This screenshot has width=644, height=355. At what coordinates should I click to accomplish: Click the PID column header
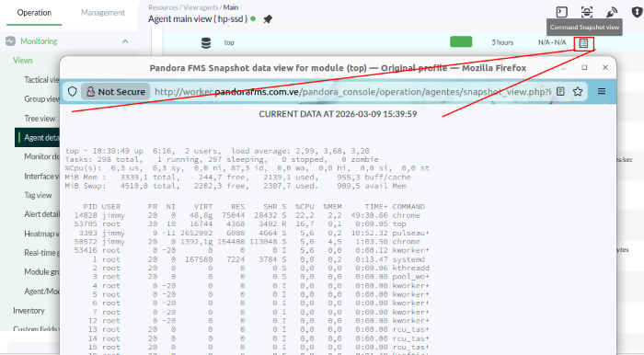coord(90,206)
